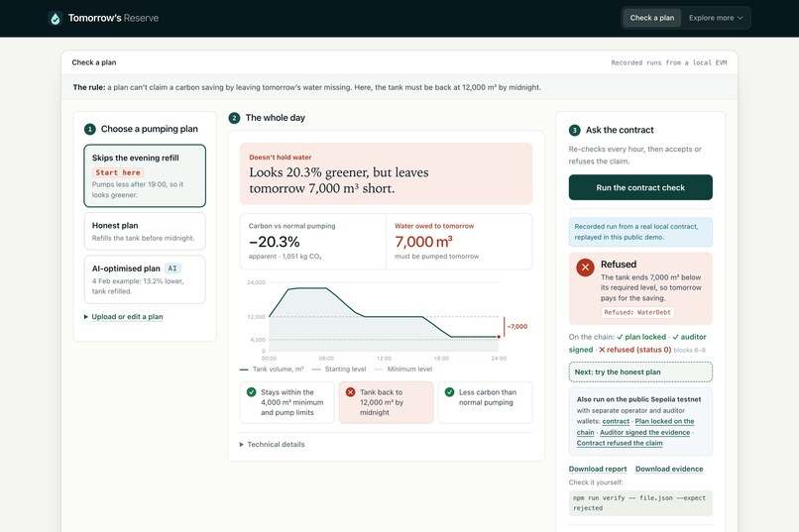
Task: Open the Sepolia contract link
Action: coord(616,421)
